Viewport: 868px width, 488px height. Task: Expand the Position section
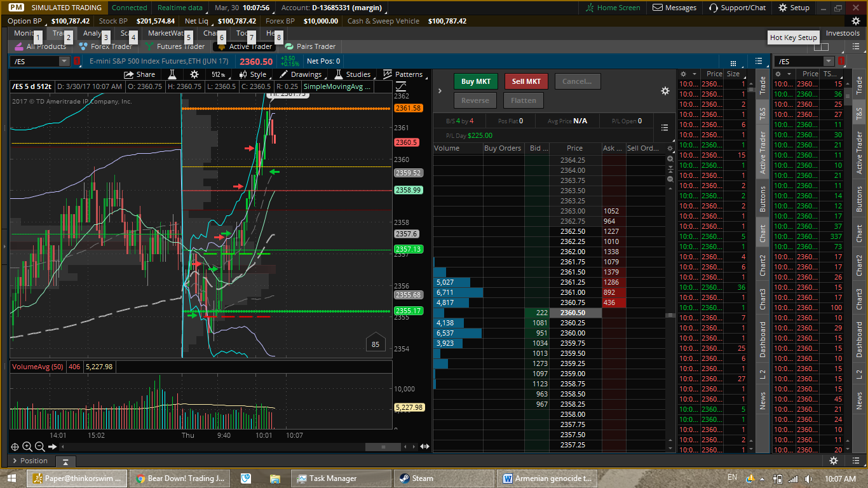29,461
